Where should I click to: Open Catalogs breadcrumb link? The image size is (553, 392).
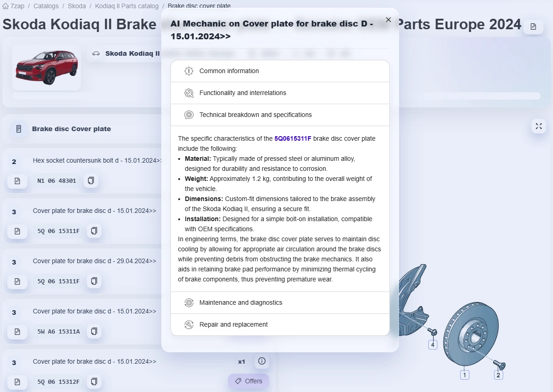[x=46, y=6]
